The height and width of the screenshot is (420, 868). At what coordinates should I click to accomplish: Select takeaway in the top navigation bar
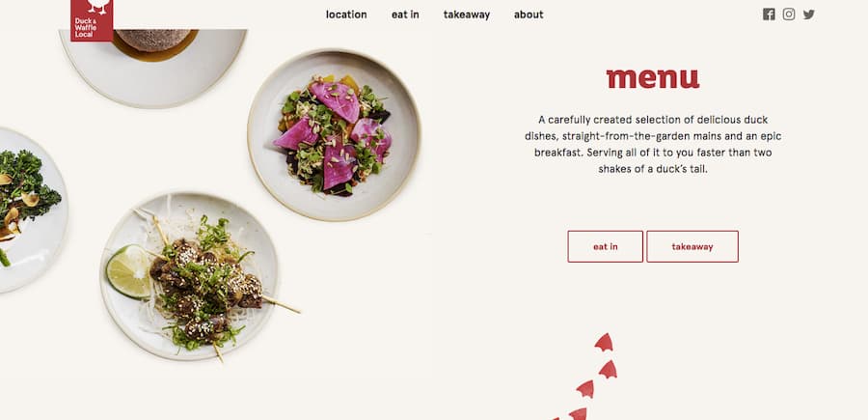coord(466,14)
